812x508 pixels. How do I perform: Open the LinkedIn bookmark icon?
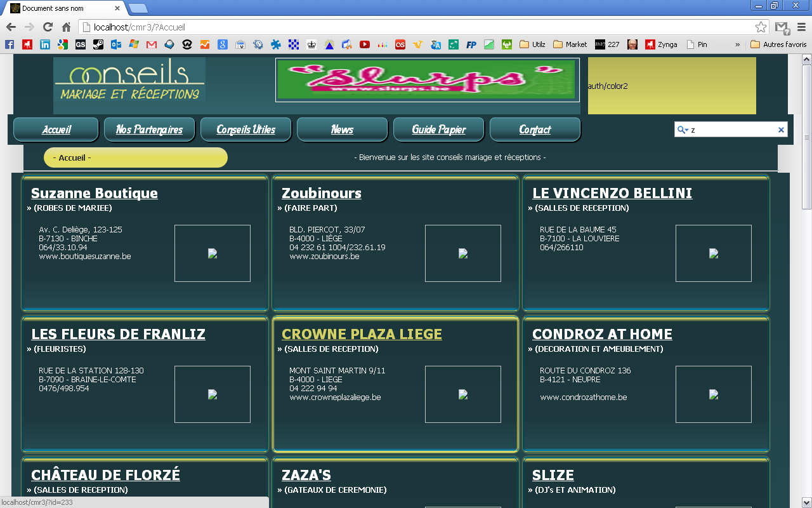point(43,44)
